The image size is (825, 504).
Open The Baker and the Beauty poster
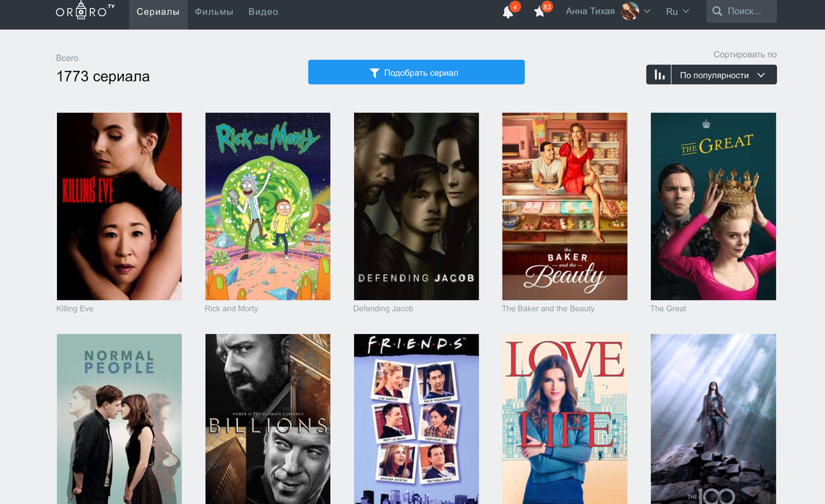564,206
